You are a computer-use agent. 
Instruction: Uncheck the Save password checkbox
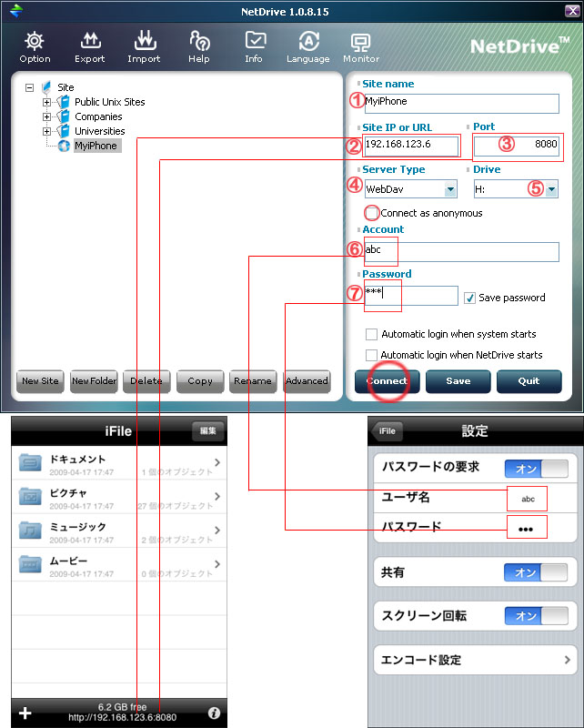pyautogui.click(x=469, y=298)
